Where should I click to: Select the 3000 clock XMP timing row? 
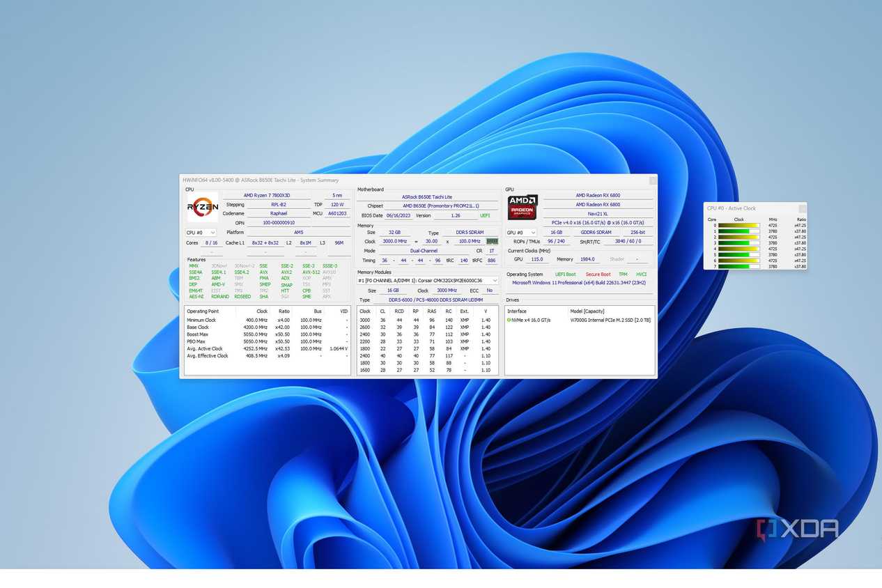pyautogui.click(x=427, y=320)
